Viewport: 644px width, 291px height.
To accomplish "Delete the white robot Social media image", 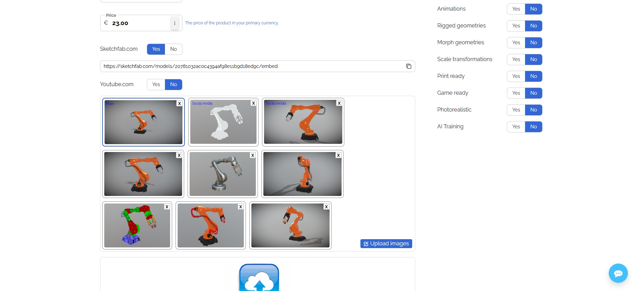I will [x=253, y=103].
